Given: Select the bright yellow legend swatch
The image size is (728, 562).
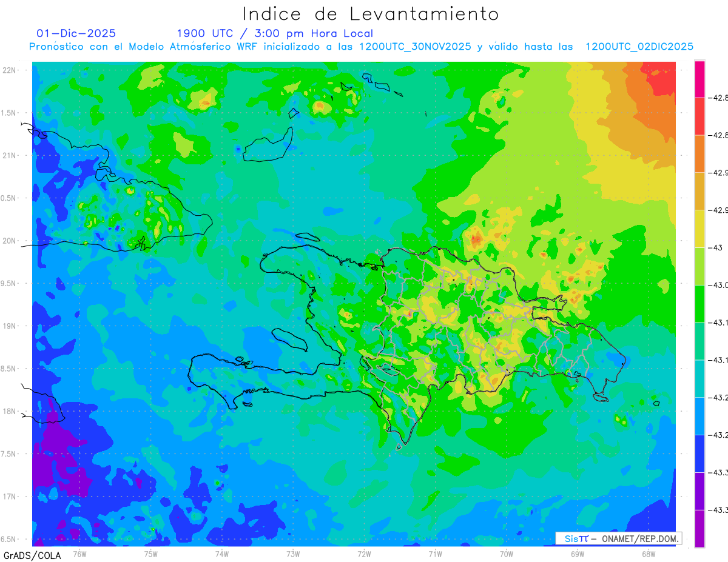Looking at the screenshot, I should point(699,229).
